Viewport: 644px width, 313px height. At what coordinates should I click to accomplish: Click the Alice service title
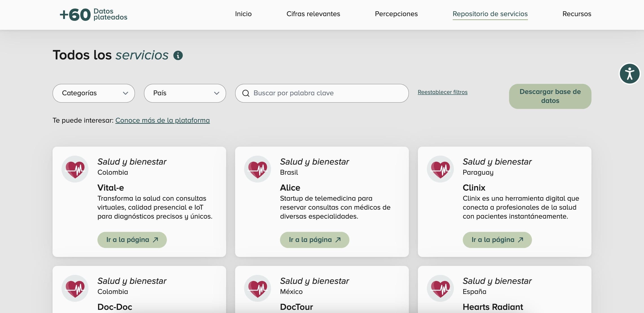pyautogui.click(x=290, y=188)
